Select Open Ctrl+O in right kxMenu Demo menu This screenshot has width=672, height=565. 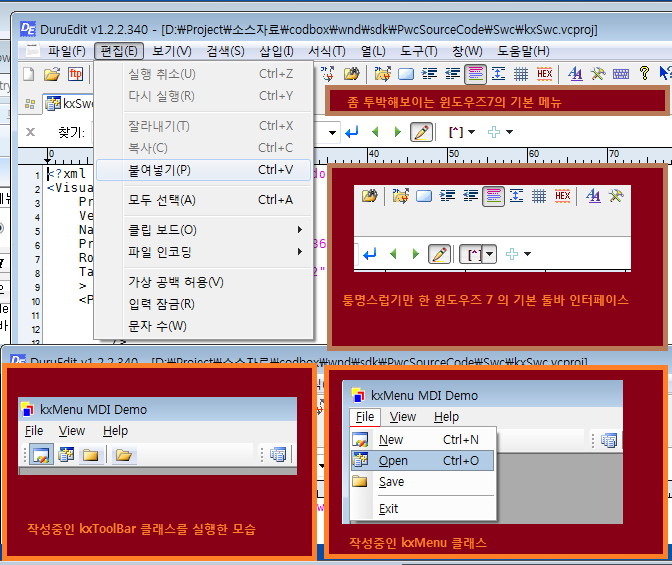pos(423,461)
